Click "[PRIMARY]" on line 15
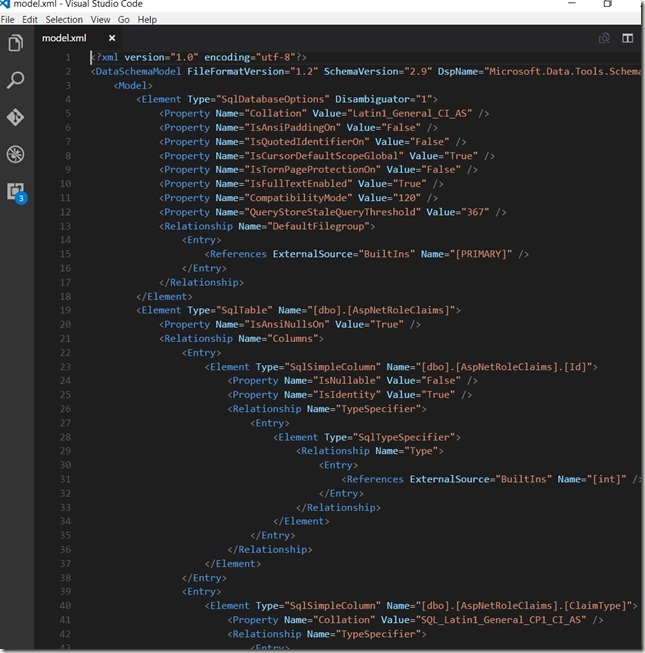This screenshot has width=645, height=653. point(481,254)
